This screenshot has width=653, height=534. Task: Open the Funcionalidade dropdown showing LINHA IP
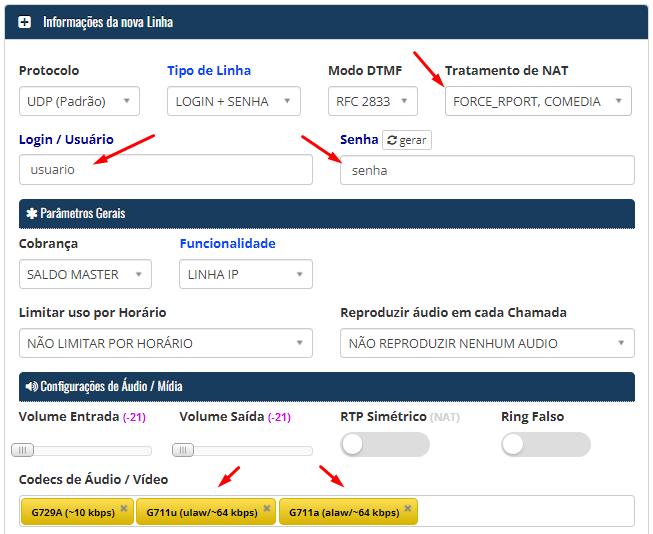pyautogui.click(x=246, y=274)
